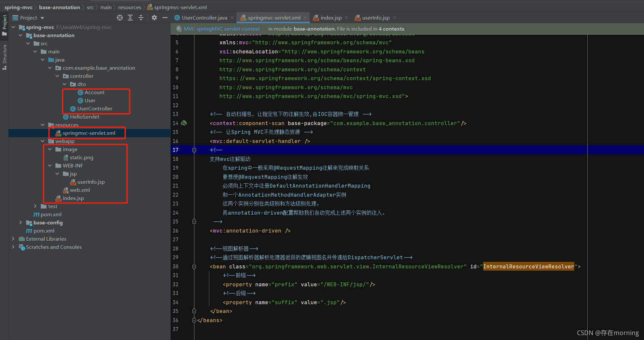The width and height of the screenshot is (644, 340).
Task: Toggle fold marker for bean on line 30
Action: pyautogui.click(x=194, y=267)
